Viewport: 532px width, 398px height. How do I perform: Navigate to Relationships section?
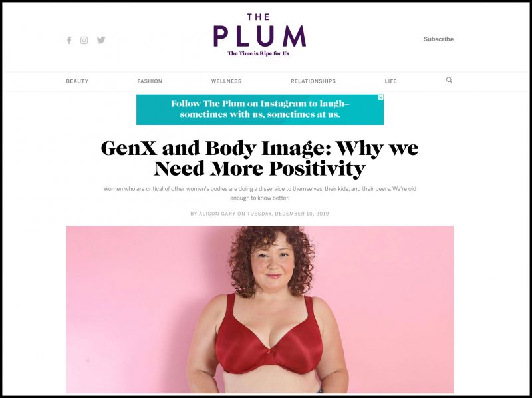coord(313,81)
